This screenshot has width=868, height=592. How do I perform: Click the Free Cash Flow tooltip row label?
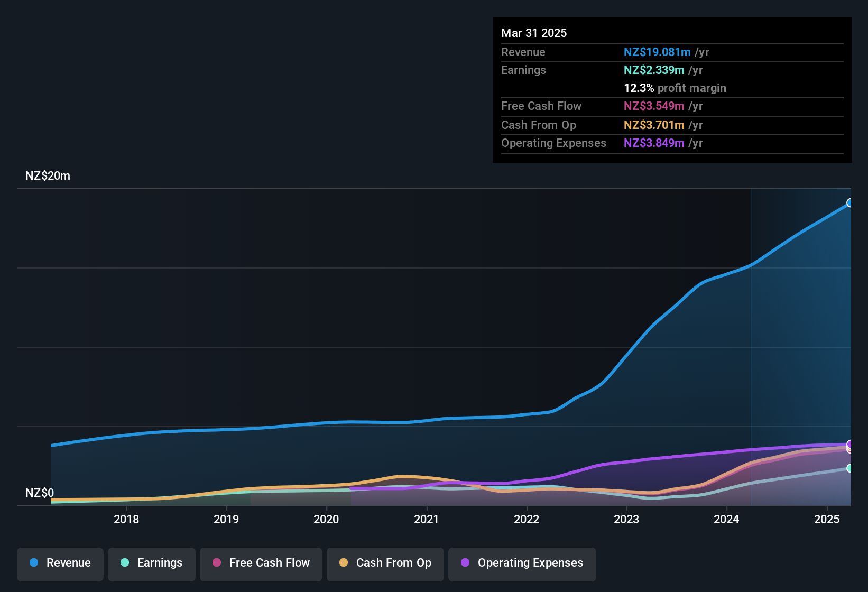point(541,106)
